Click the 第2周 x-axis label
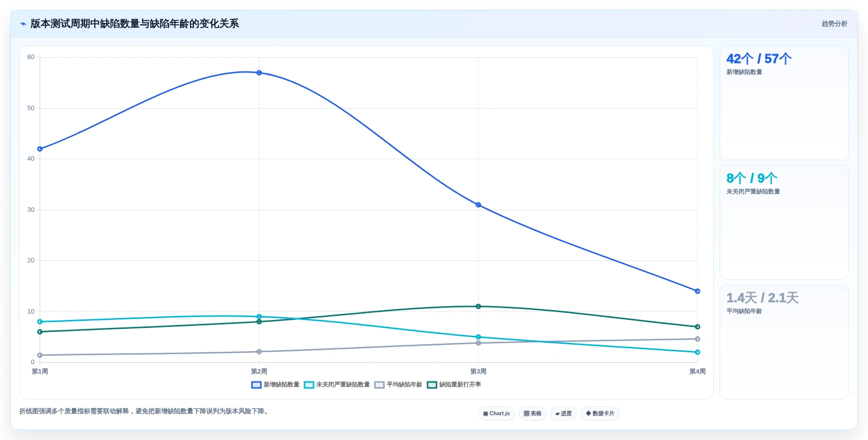This screenshot has width=868, height=440. [259, 372]
